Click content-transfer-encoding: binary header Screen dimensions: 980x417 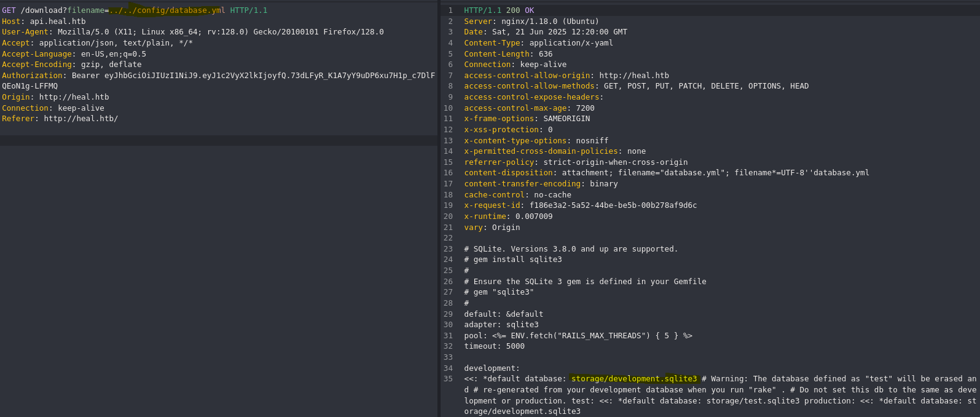click(x=541, y=184)
